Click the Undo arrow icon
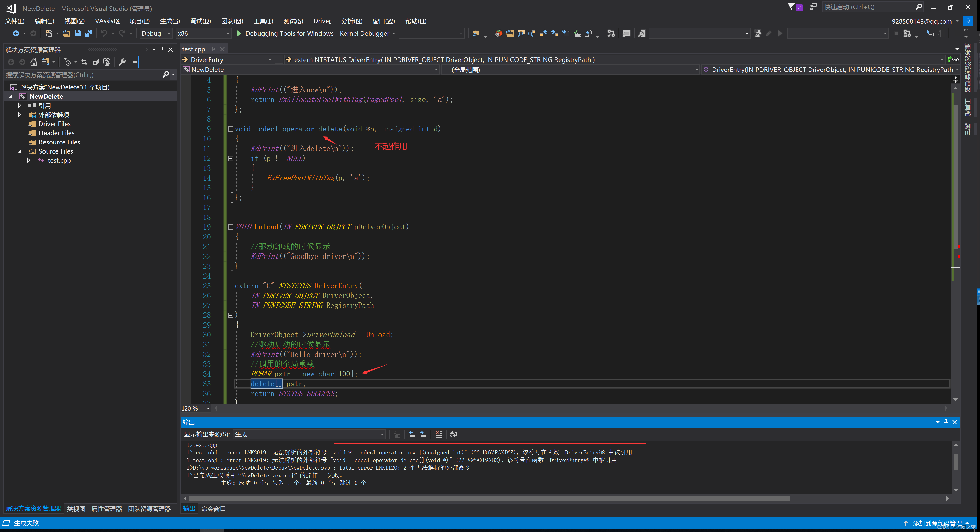 tap(104, 34)
